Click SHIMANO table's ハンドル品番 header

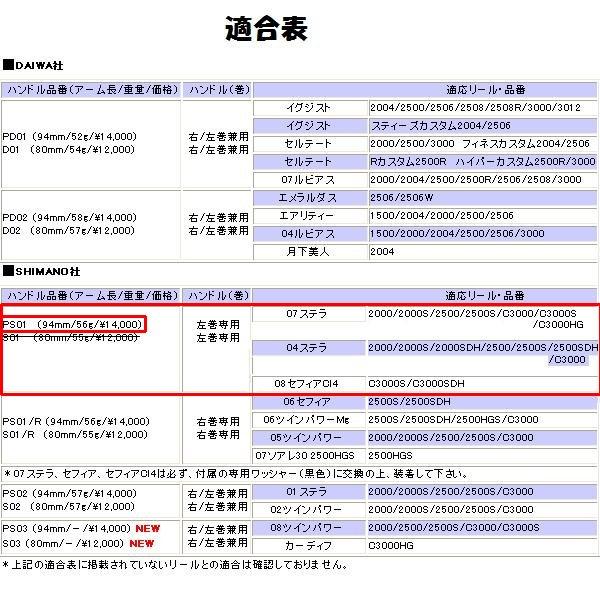(x=91, y=296)
